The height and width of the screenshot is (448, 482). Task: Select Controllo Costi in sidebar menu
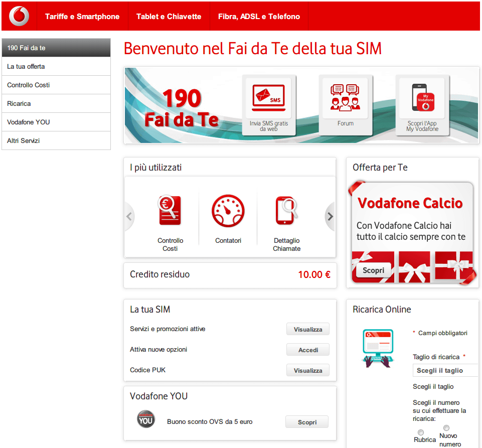(56, 85)
